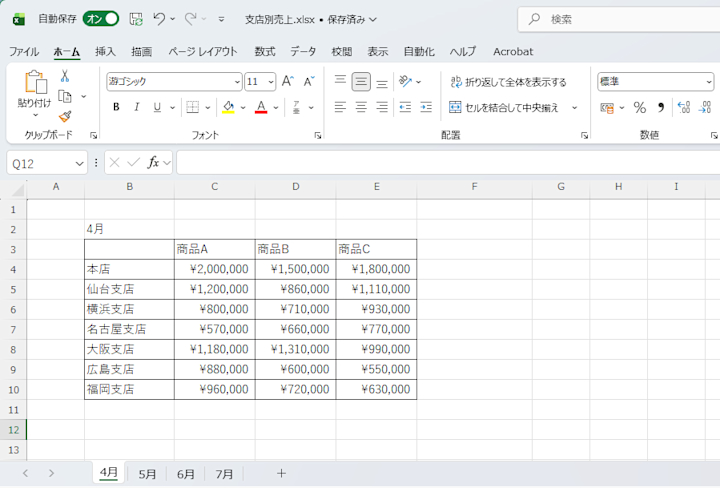Viewport: 720px width, 488px height.
Task: Add a new sheet with plus button
Action: 281,473
